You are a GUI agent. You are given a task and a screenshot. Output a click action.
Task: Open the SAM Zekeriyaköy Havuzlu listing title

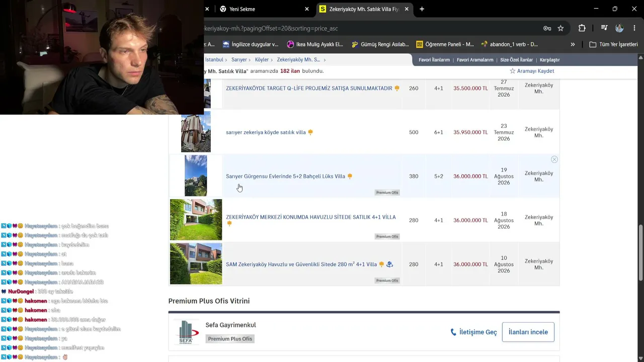click(x=301, y=264)
